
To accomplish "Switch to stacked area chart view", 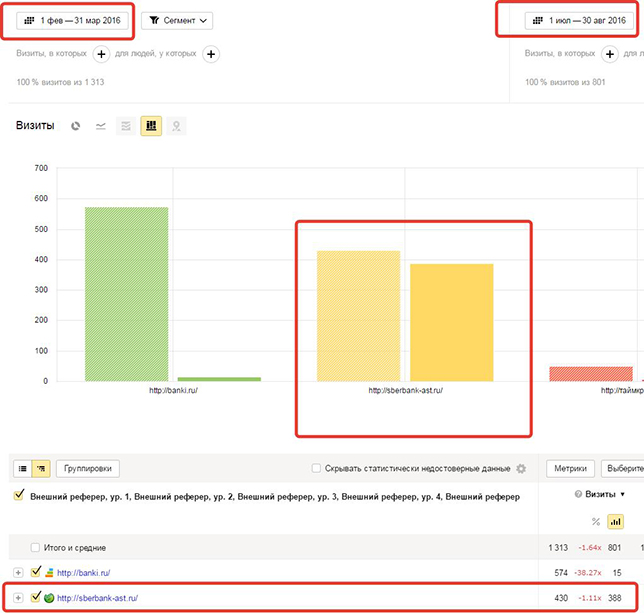I will (x=126, y=126).
